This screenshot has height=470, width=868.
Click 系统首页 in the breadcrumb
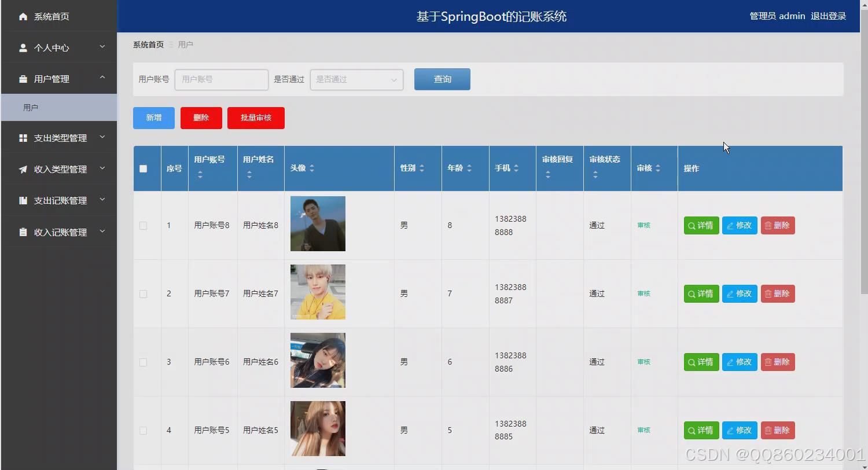point(148,45)
